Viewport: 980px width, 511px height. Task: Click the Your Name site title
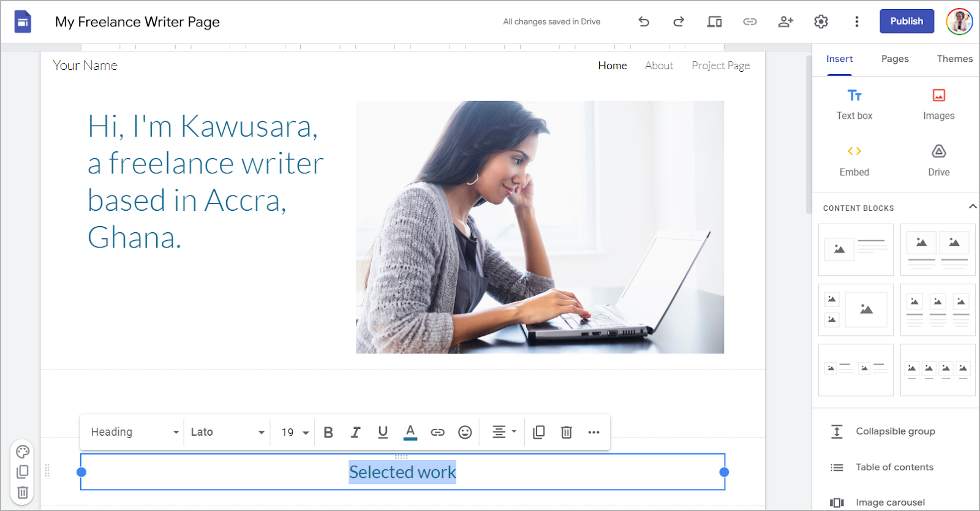[x=85, y=66]
